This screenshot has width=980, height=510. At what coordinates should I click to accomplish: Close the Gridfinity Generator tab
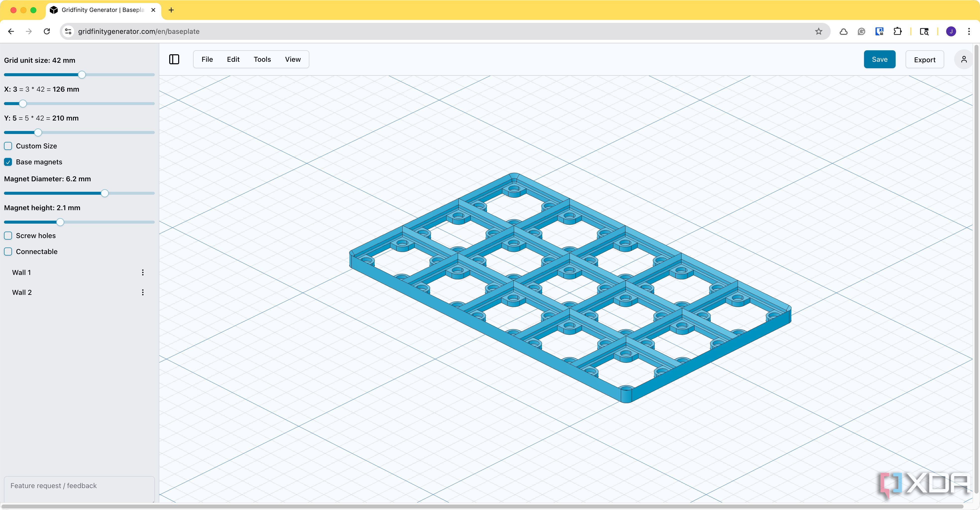pyautogui.click(x=153, y=10)
